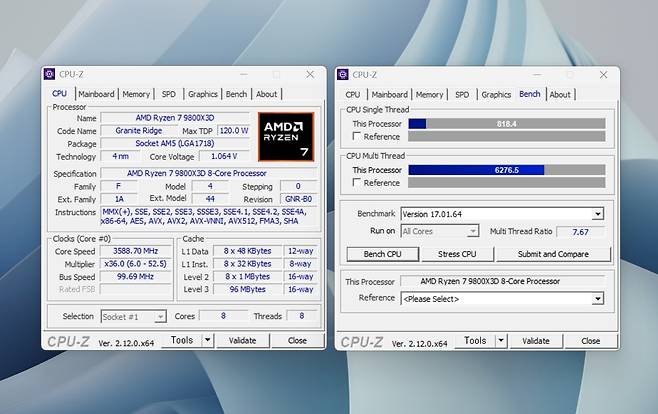Click the Bus Speed 99.69 MHz value

pos(136,276)
